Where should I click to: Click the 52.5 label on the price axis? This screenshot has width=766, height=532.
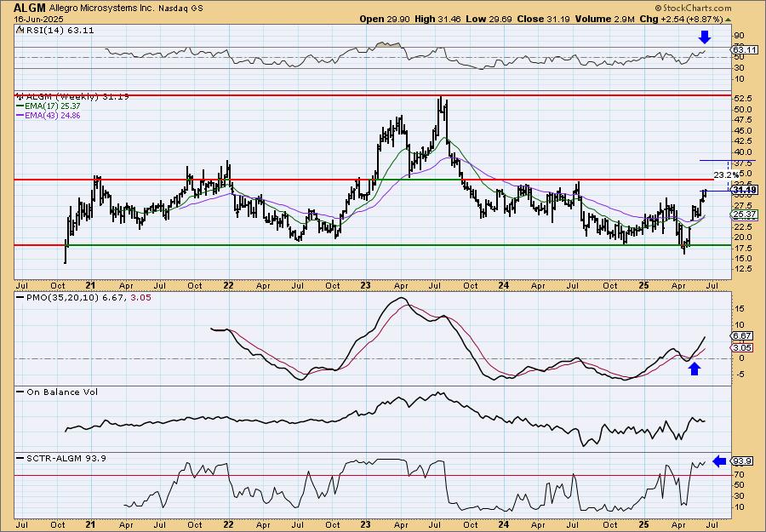pyautogui.click(x=742, y=98)
